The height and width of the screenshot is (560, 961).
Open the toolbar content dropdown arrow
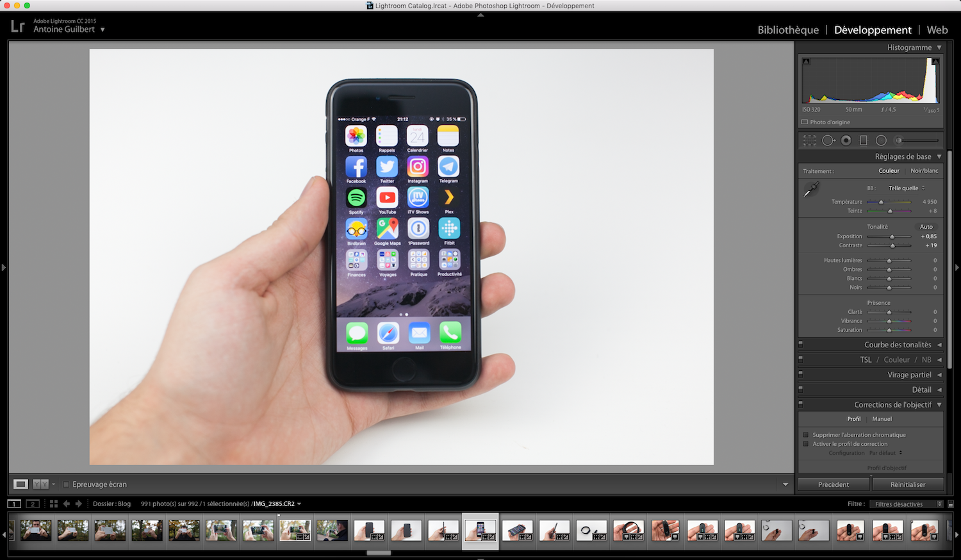(785, 484)
